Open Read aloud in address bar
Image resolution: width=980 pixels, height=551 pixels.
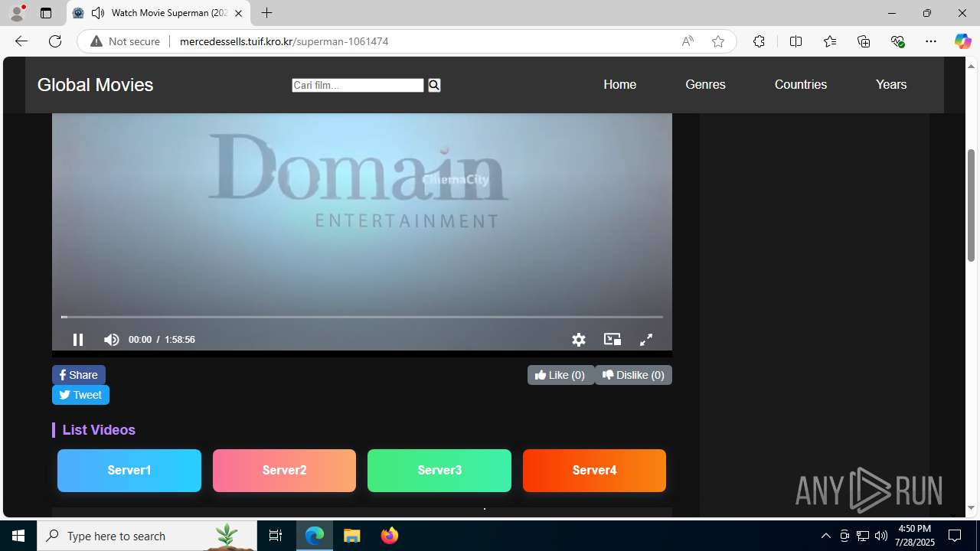click(688, 41)
